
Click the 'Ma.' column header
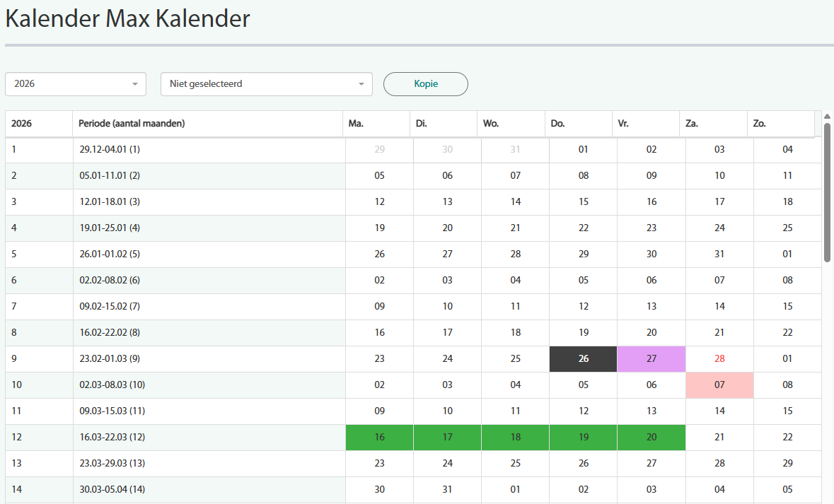click(x=376, y=124)
